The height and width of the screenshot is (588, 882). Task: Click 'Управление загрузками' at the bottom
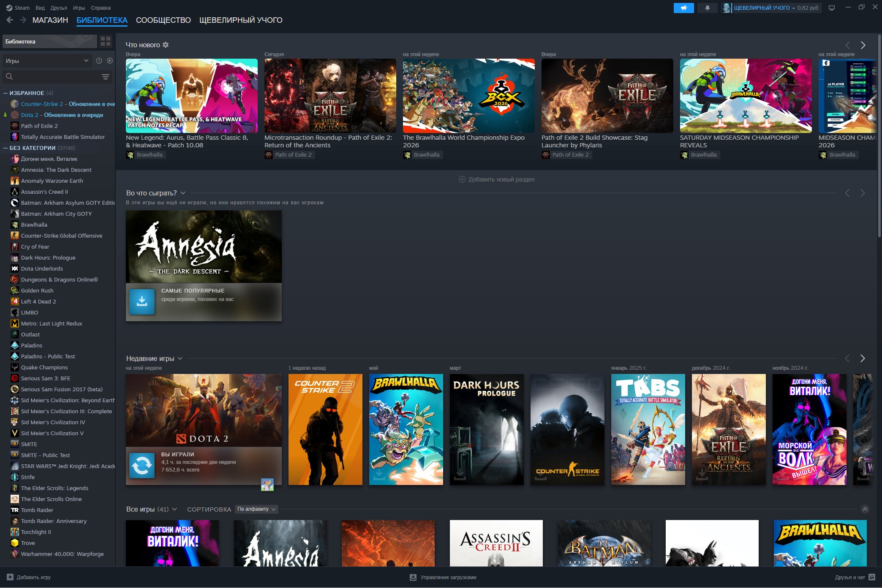click(448, 577)
